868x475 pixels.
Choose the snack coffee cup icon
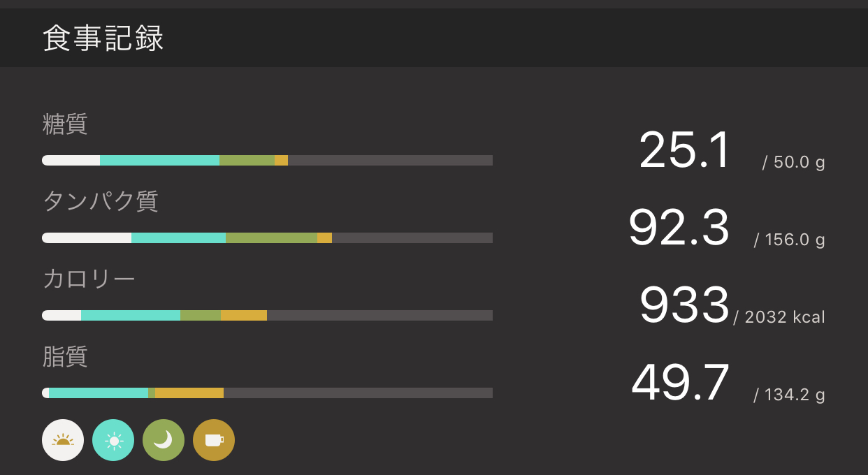pos(214,440)
